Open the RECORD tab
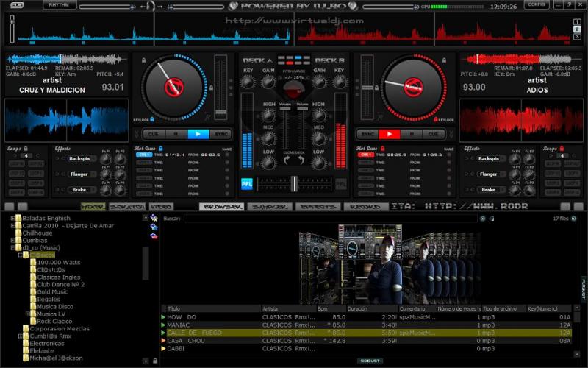 [x=365, y=207]
